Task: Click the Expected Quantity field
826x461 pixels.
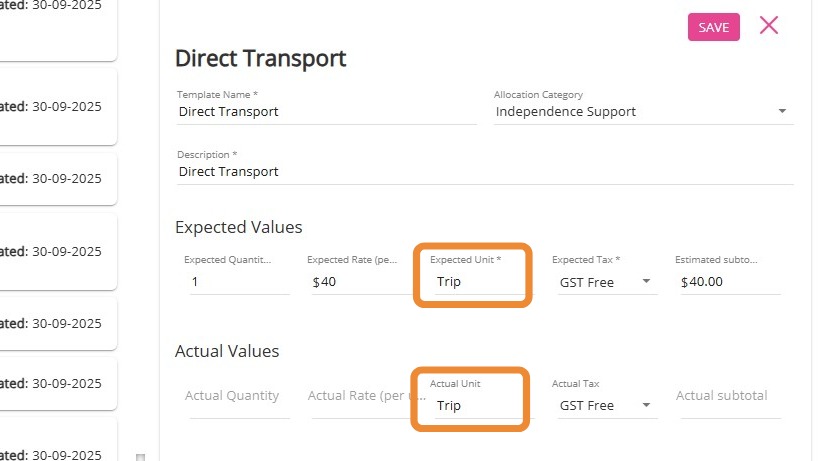Action: point(238,282)
